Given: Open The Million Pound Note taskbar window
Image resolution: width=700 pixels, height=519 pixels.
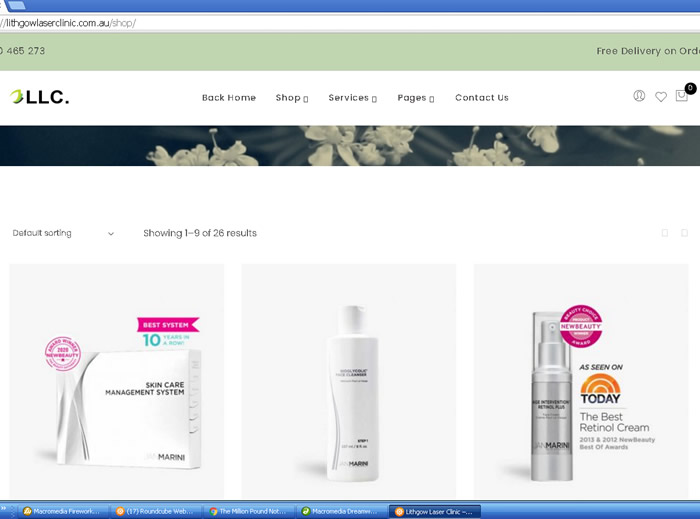Looking at the screenshot, I should [x=248, y=511].
